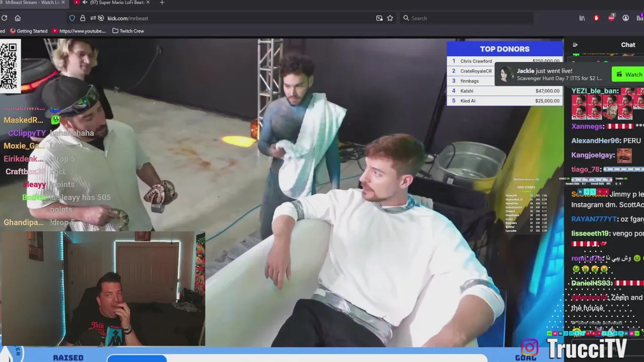Open a new browser tab
The image size is (644, 362).
(162, 3)
